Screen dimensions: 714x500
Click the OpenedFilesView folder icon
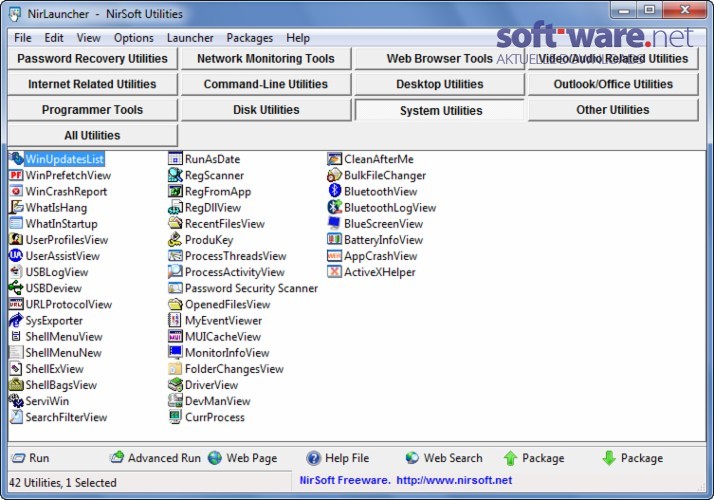pos(175,304)
